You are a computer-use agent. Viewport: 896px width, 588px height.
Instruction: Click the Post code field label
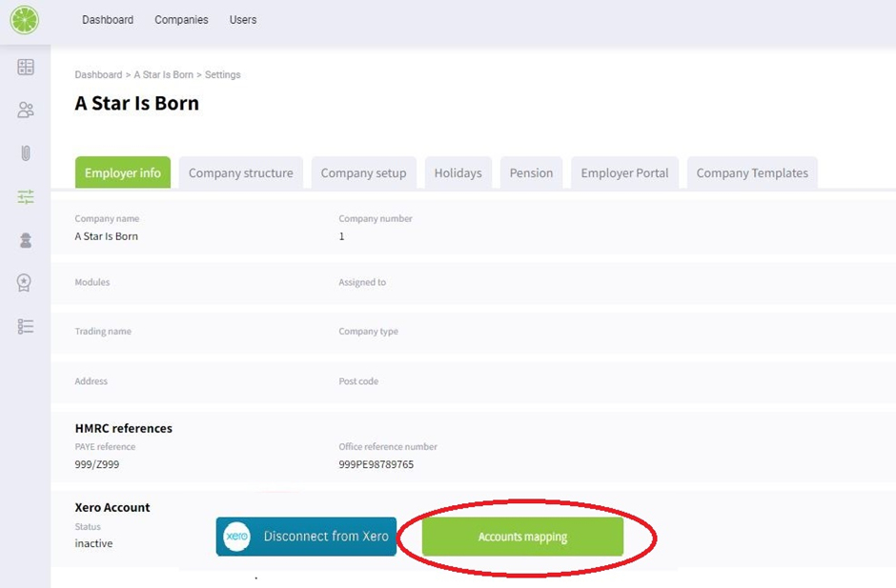pyautogui.click(x=358, y=381)
